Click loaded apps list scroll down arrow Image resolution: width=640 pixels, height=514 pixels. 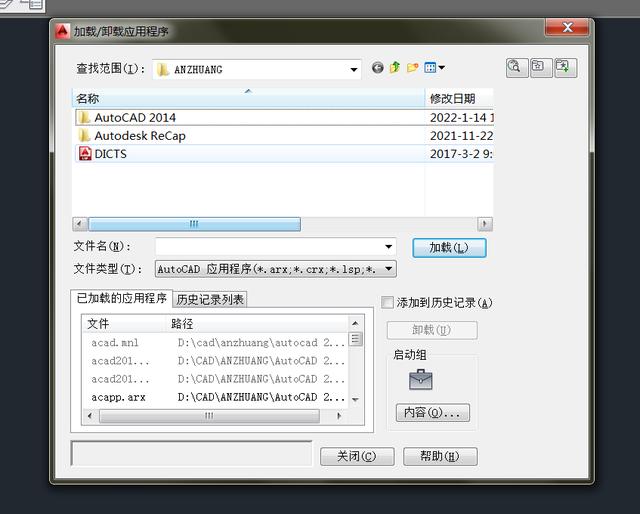coord(355,400)
